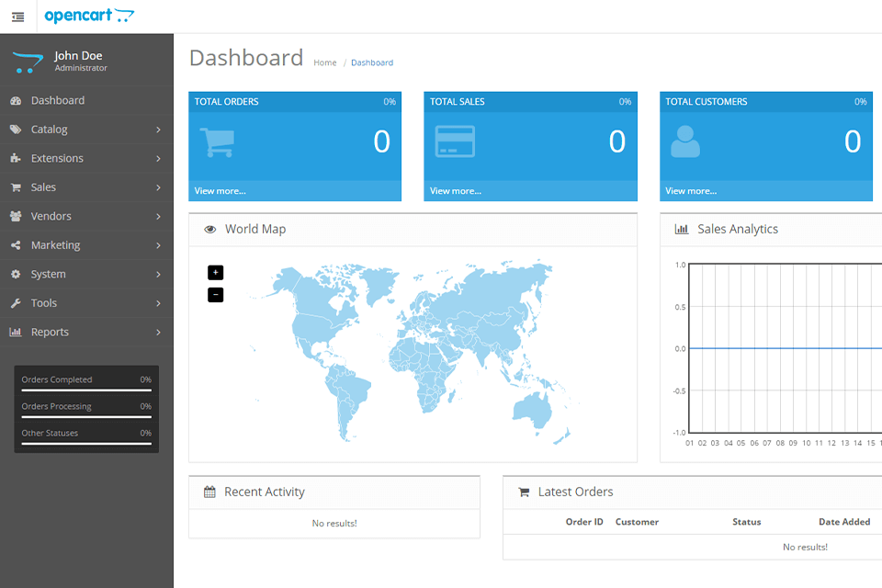
Task: Click the Sales Analytics chart line
Action: (786, 348)
